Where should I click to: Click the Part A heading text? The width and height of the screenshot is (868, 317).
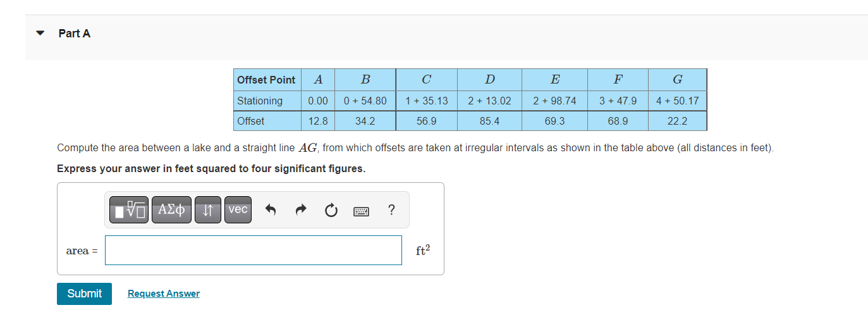pyautogui.click(x=75, y=34)
